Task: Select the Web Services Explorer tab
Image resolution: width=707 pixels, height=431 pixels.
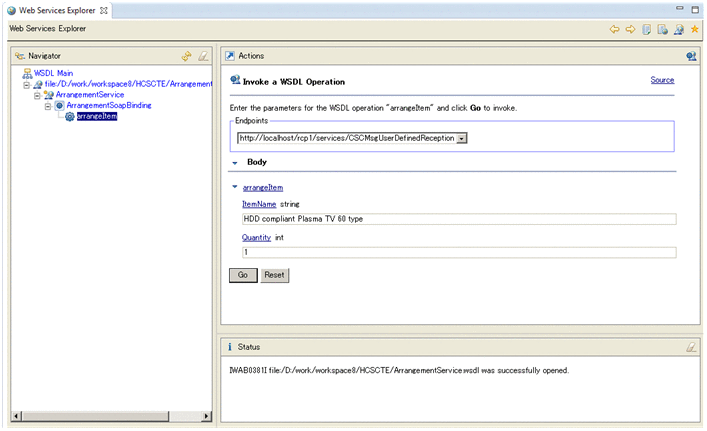Action: pos(56,9)
